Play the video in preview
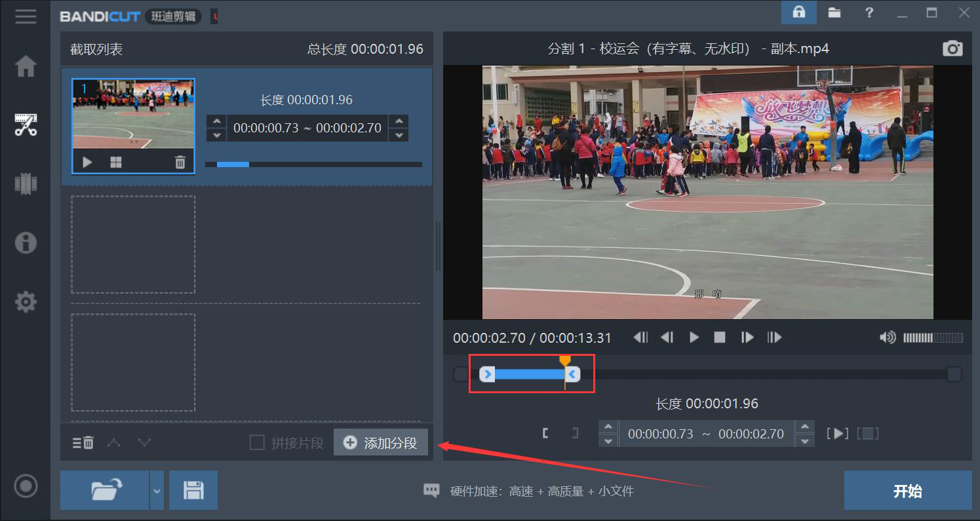Image resolution: width=980 pixels, height=521 pixels. [694, 338]
